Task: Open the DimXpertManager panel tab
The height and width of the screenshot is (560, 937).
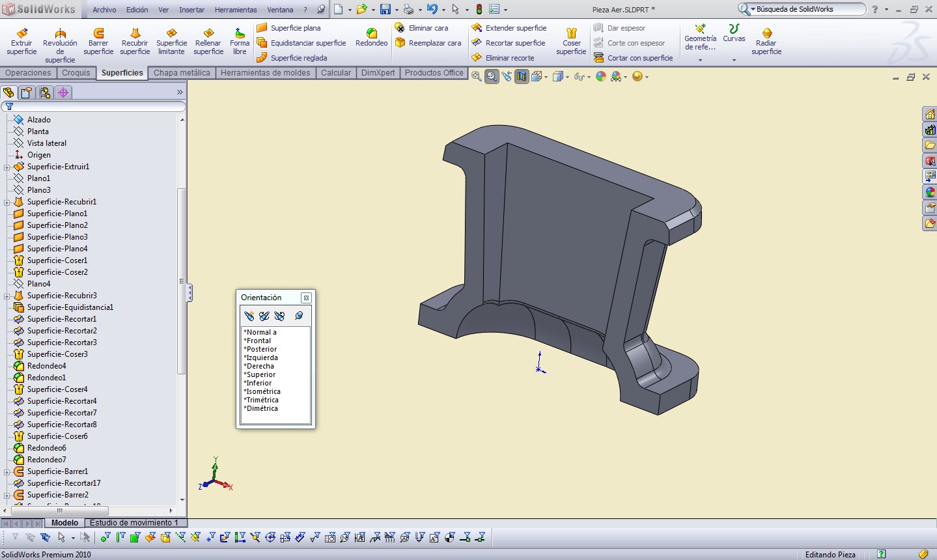Action: [x=63, y=92]
